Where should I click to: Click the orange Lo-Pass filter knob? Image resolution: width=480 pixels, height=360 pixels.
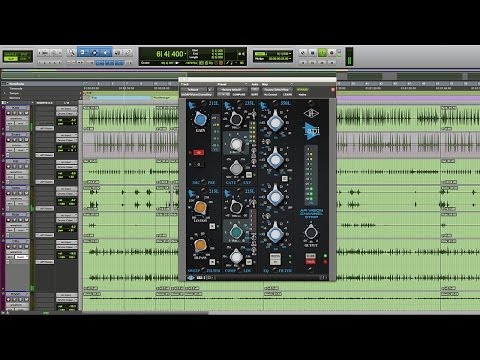click(x=200, y=207)
